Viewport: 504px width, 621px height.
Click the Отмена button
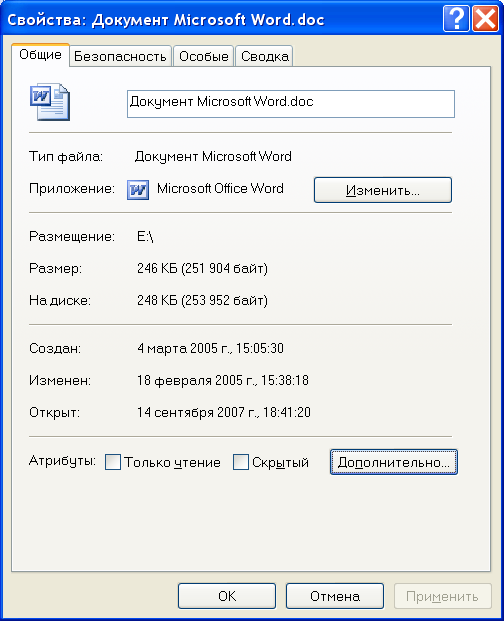[335, 596]
